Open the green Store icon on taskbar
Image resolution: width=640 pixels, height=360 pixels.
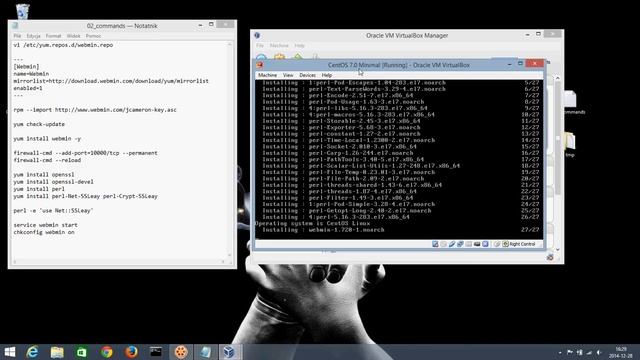click(82, 352)
